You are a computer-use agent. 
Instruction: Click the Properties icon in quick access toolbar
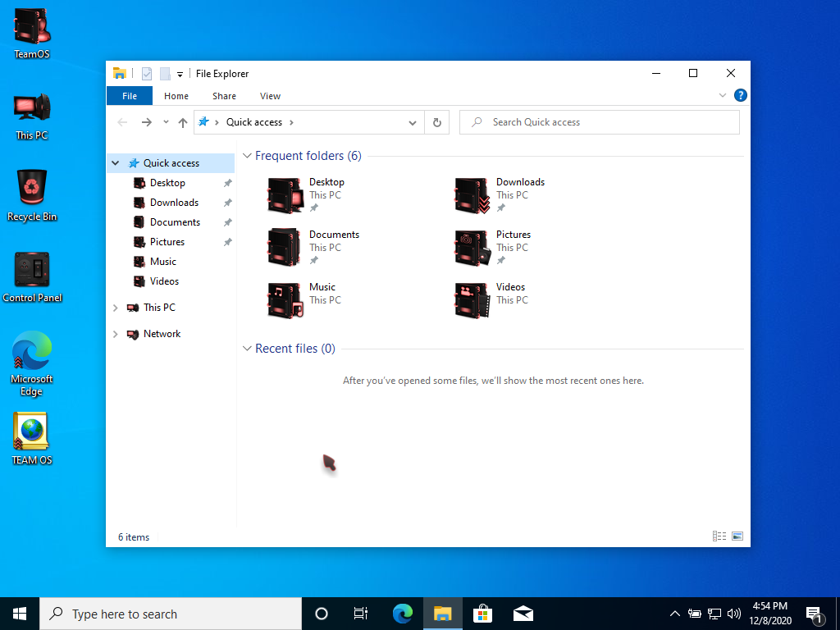pyautogui.click(x=146, y=74)
